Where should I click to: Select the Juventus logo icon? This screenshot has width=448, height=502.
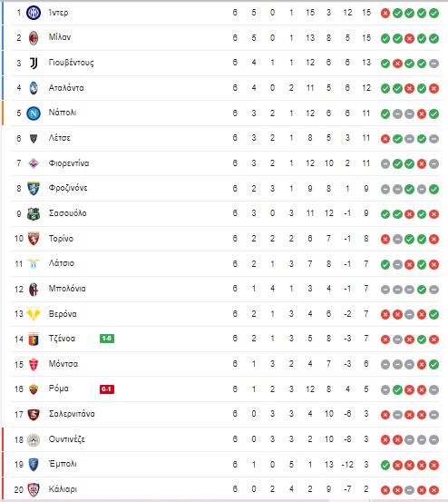tap(34, 63)
